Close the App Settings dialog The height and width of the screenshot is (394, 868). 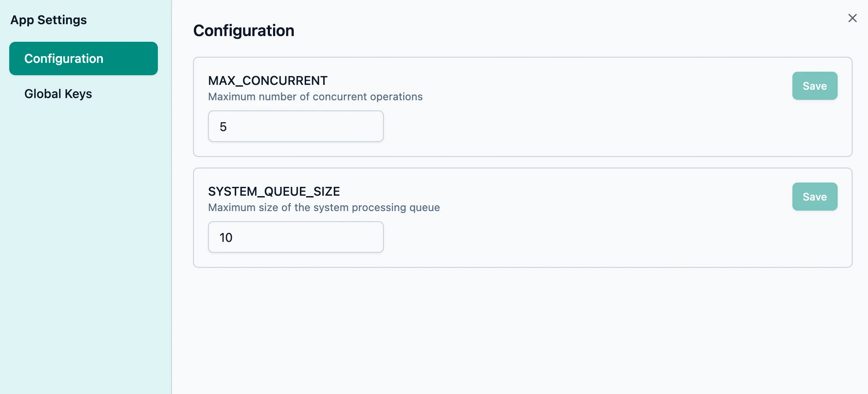pyautogui.click(x=852, y=18)
